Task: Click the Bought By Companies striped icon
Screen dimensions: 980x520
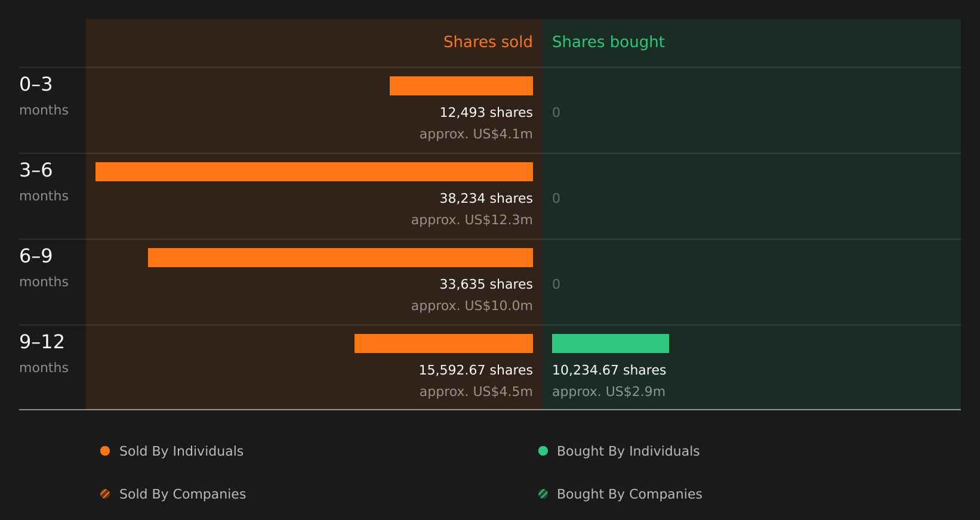Action: coord(543,494)
